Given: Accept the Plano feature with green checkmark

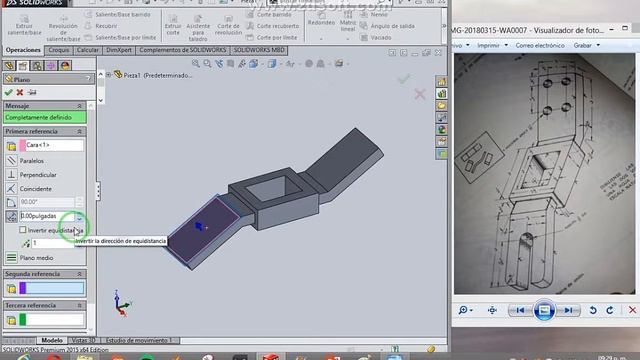Looking at the screenshot, I should coord(8,93).
